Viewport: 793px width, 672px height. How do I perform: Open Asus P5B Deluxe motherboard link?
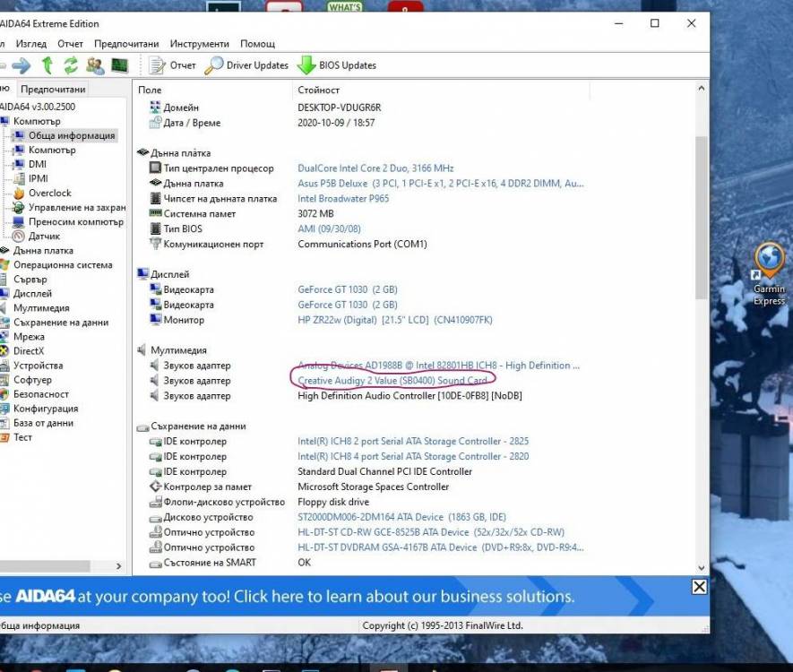point(441,184)
